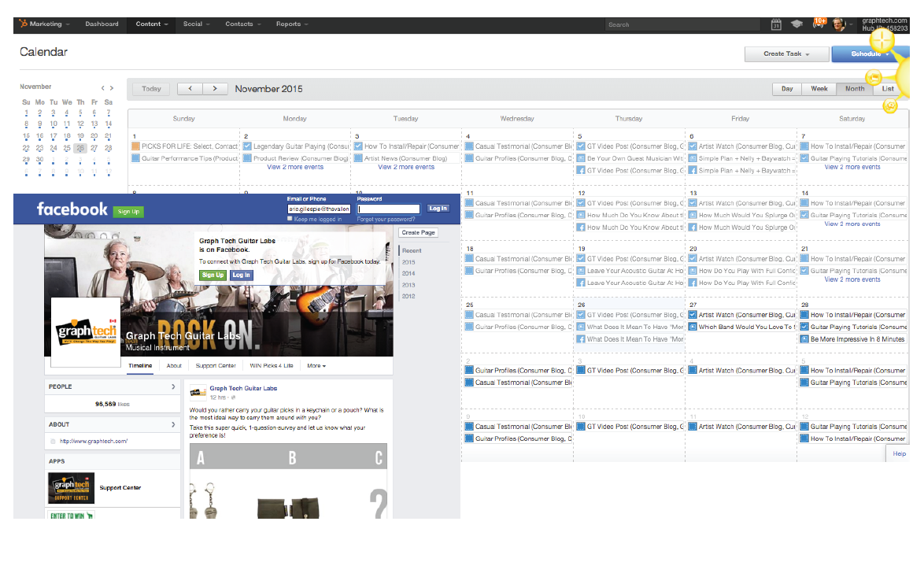Click the Today button
The width and height of the screenshot is (924, 562).
151,89
